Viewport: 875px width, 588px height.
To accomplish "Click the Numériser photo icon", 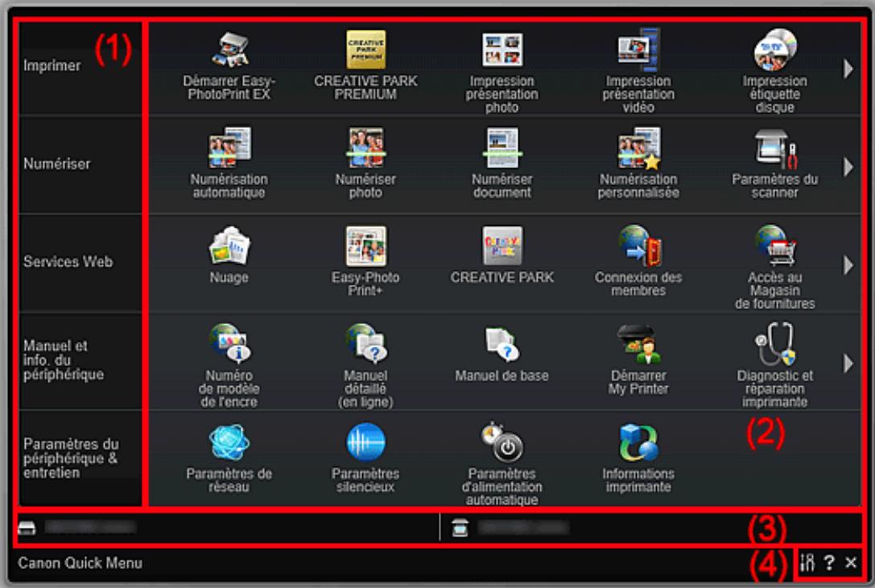I will pos(365,148).
